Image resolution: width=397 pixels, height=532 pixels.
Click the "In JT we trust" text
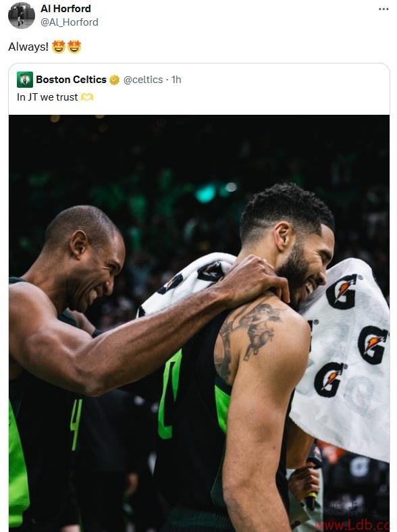click(47, 97)
